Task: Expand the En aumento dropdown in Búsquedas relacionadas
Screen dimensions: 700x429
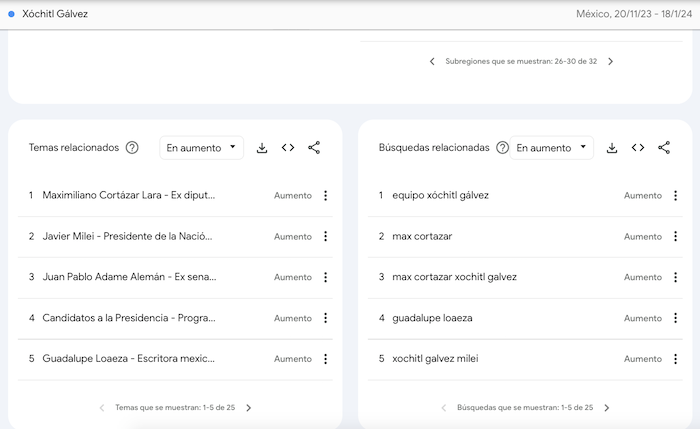Action: coord(551,148)
